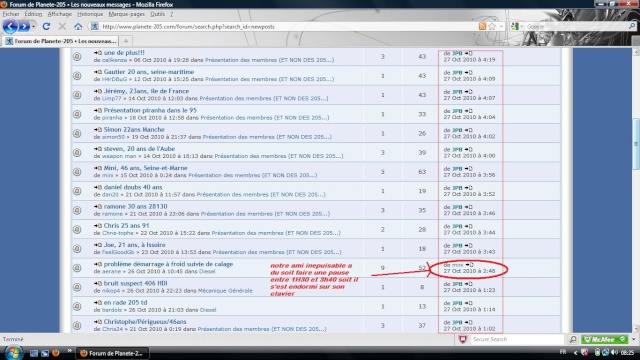Click last poster mini in 'problème démarrage' row
The image size is (640, 360).
458,265
